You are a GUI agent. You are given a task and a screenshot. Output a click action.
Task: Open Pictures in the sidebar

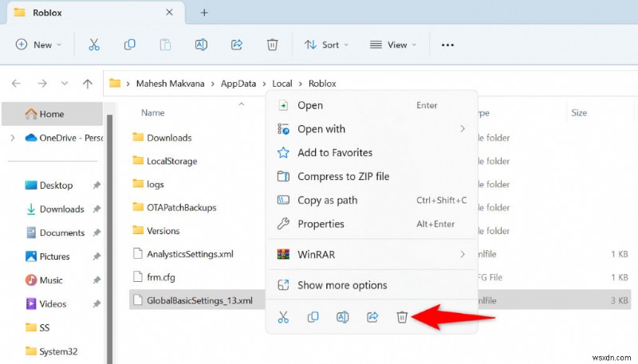[48, 256]
